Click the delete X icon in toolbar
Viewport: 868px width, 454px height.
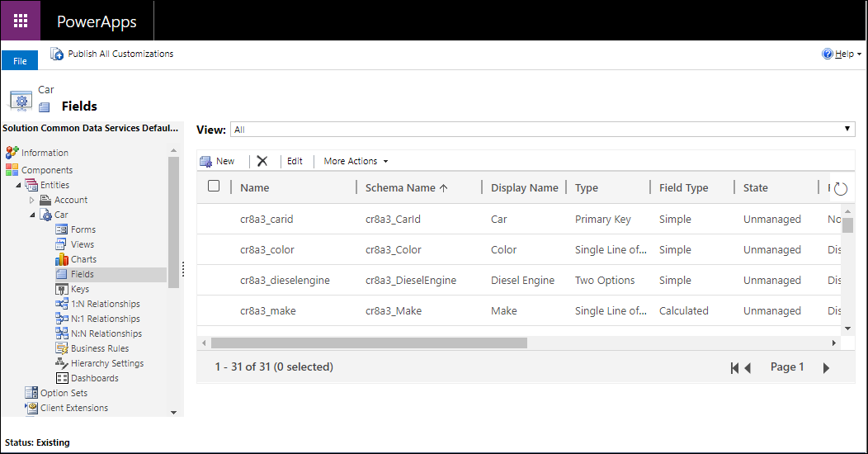262,161
